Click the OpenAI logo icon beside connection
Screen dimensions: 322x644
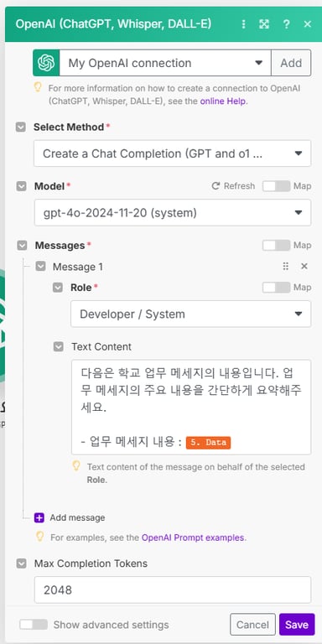tap(46, 63)
